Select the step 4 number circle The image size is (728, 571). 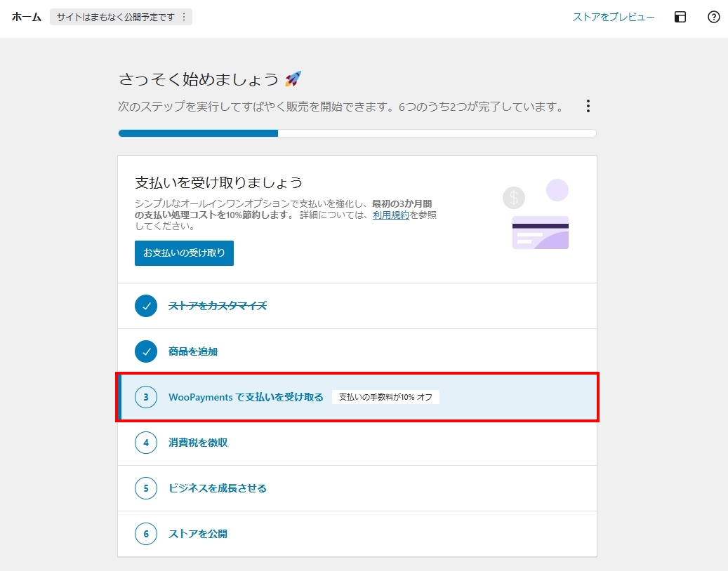[x=146, y=443]
